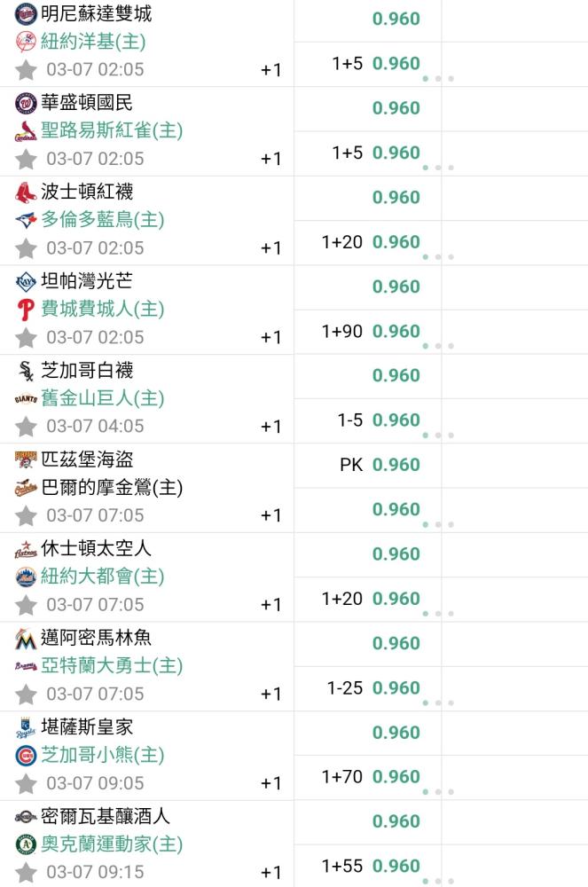Click the 華盛頓國民 team logo
This screenshot has width=588, height=887.
point(26,103)
